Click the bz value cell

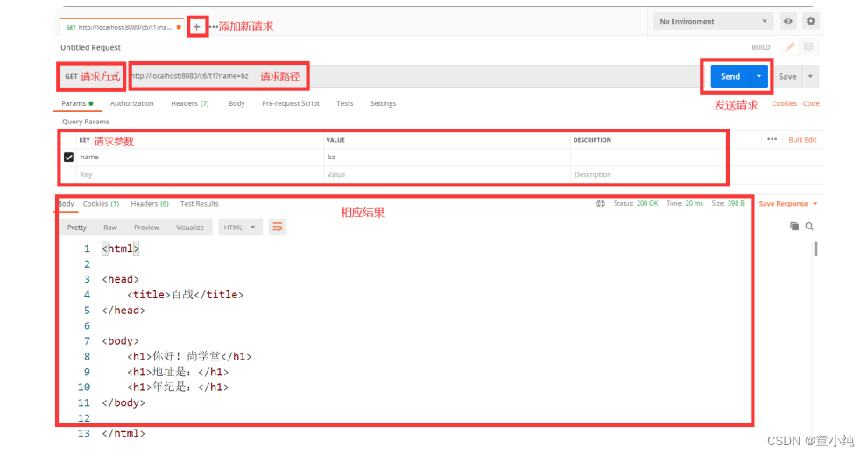[x=448, y=157]
